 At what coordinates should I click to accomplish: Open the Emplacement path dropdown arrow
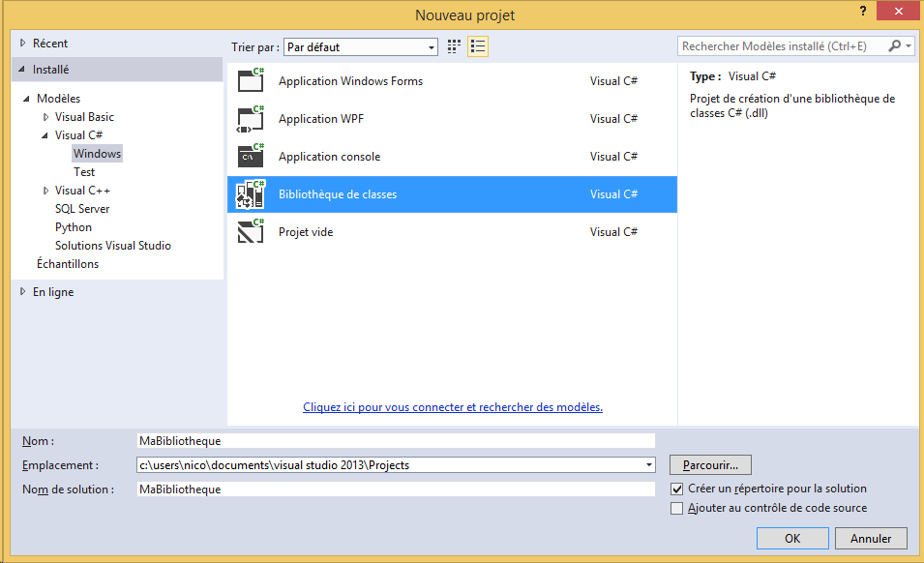649,465
